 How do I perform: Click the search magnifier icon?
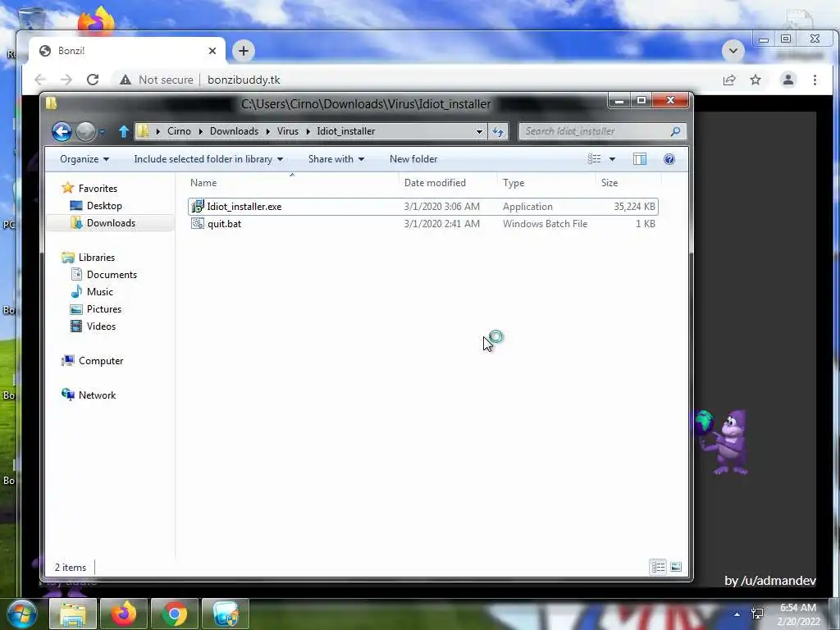[x=675, y=131]
